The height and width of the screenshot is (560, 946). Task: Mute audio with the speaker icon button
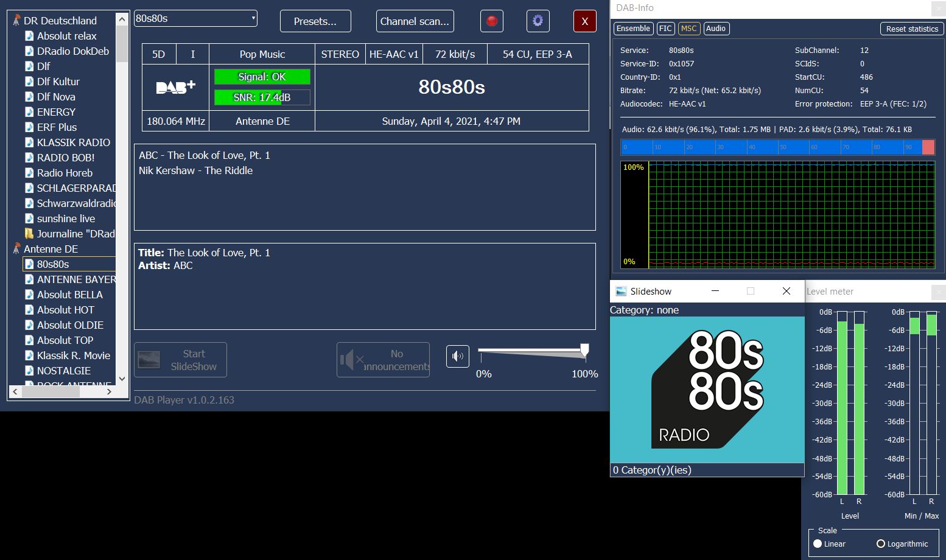458,357
